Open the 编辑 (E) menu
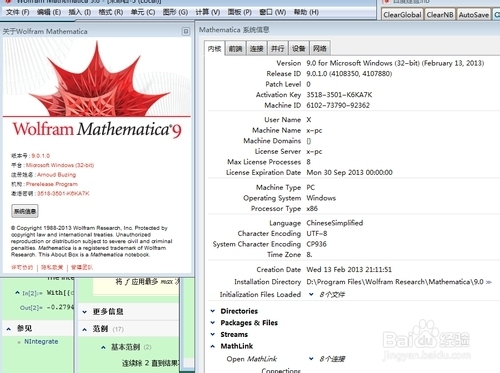This screenshot has height=373, width=500. (x=49, y=12)
